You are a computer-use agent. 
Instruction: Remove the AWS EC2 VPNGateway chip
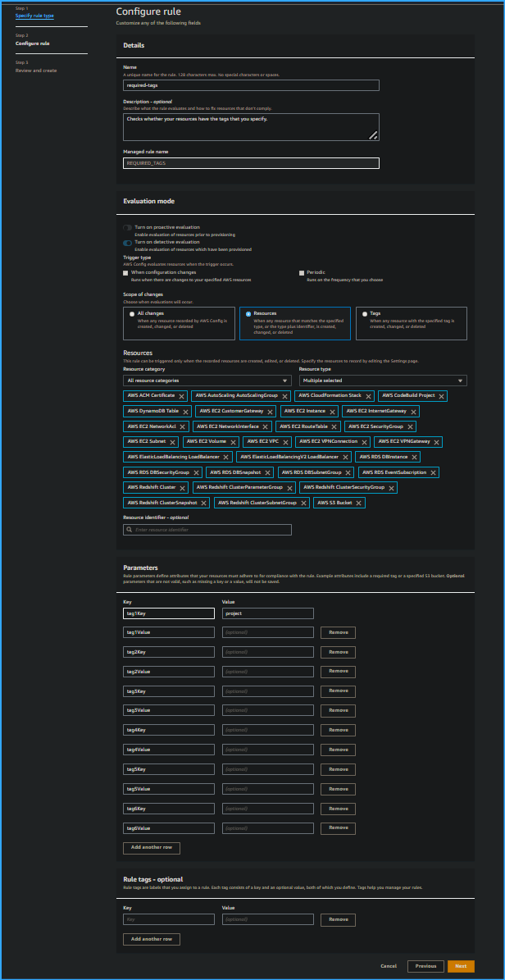point(436,443)
